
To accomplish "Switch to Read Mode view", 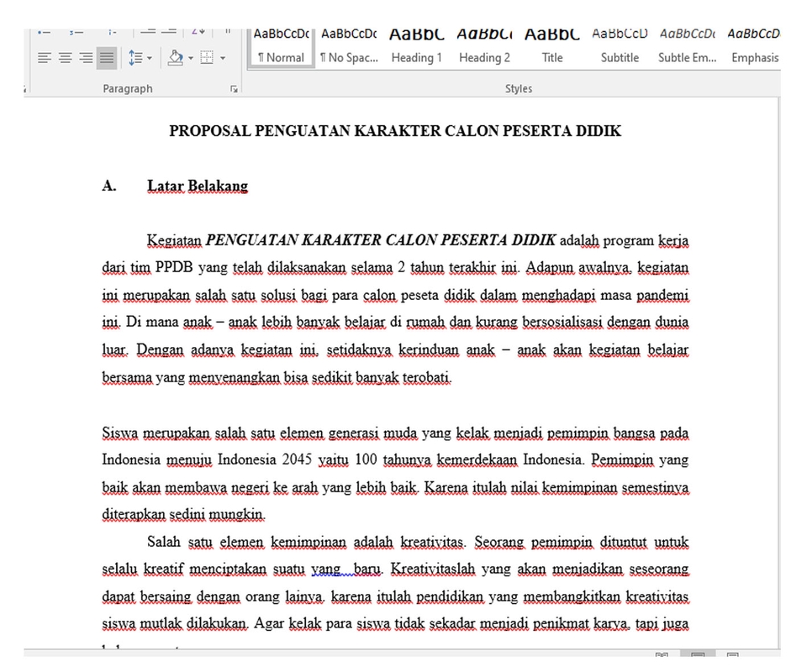I will pyautogui.click(x=662, y=654).
